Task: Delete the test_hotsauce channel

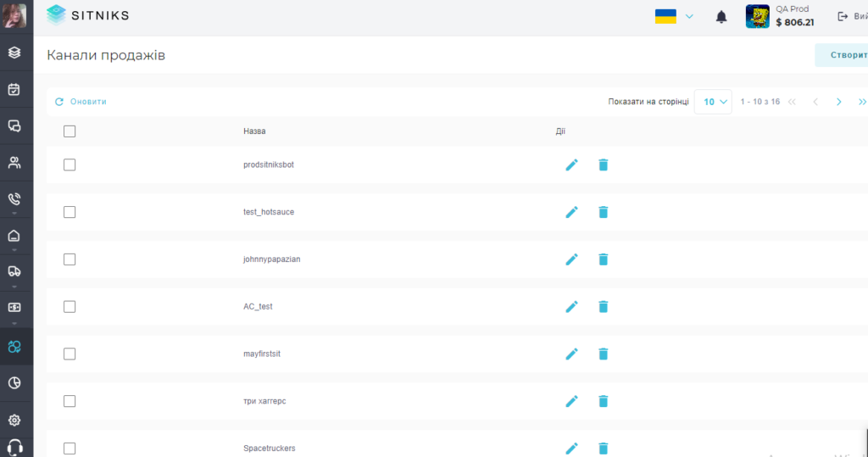Action: [x=604, y=212]
